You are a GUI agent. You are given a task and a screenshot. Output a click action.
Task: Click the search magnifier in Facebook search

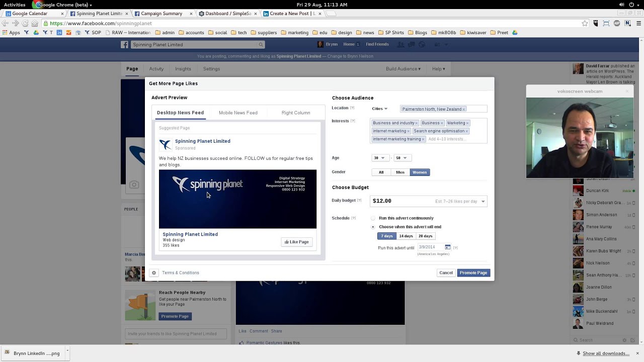tap(261, 45)
